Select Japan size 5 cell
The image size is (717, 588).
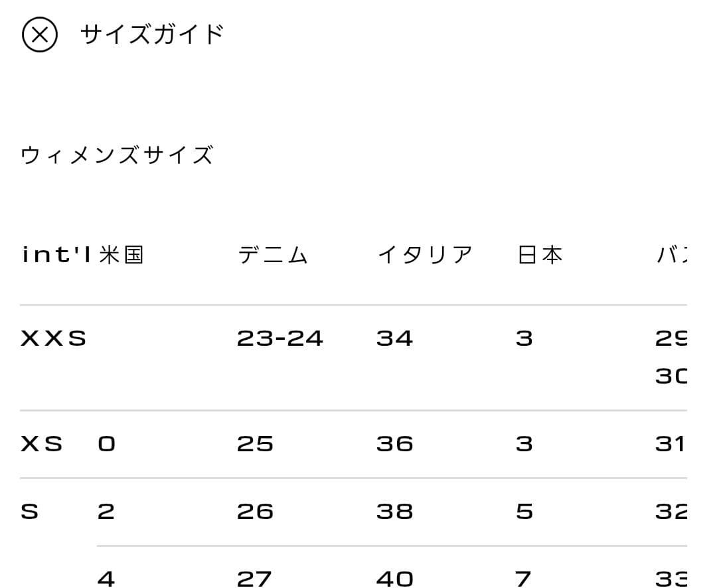coord(524,512)
